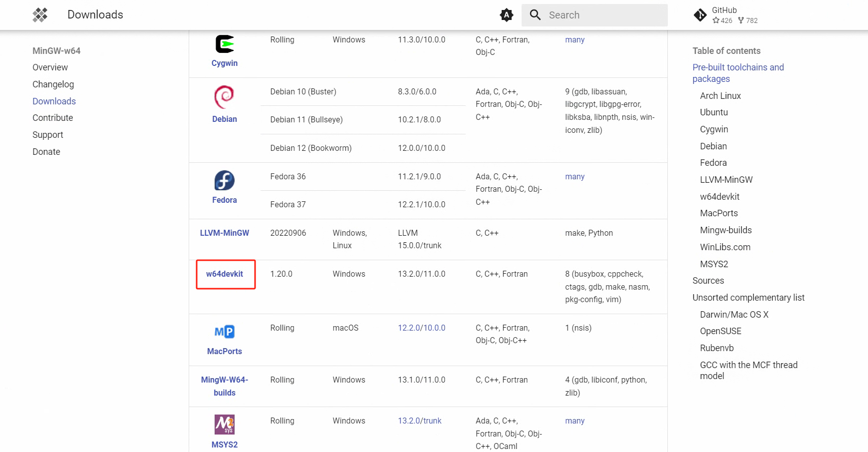Jump to Rubenvb in contents
The height and width of the screenshot is (452, 868).
(716, 348)
